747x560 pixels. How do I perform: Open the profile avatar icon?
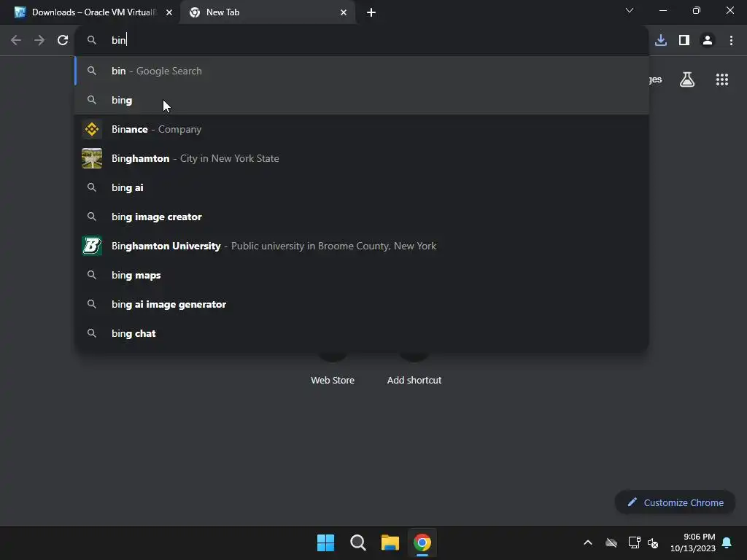coord(708,41)
